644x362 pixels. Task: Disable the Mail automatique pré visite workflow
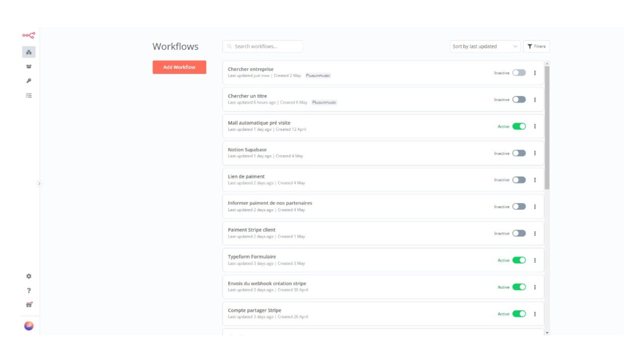pyautogui.click(x=519, y=126)
